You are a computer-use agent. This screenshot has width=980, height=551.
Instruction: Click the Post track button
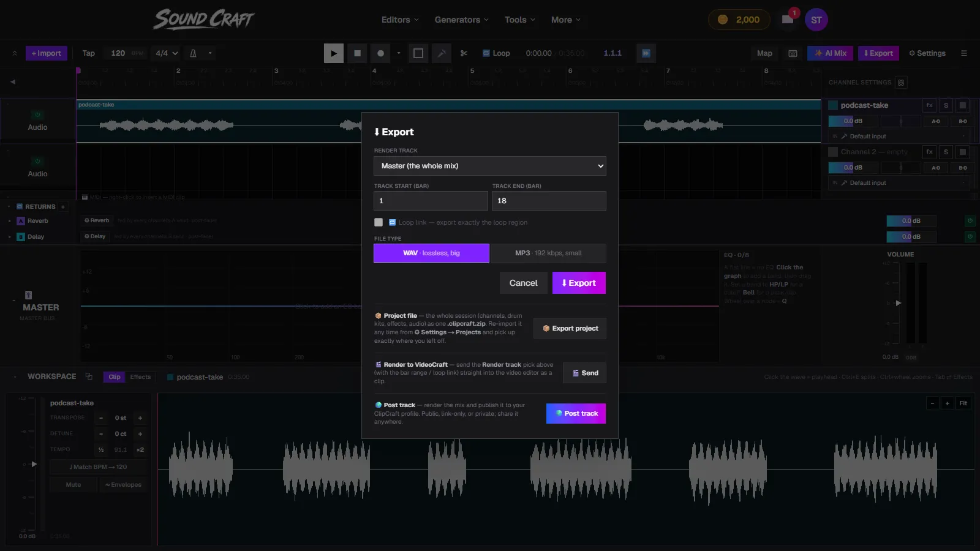pos(576,413)
